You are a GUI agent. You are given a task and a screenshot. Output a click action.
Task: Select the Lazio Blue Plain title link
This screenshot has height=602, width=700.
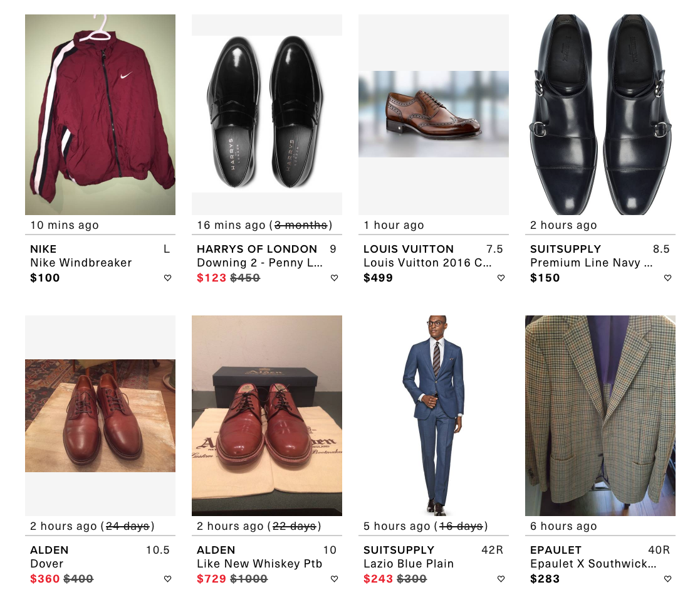click(409, 564)
